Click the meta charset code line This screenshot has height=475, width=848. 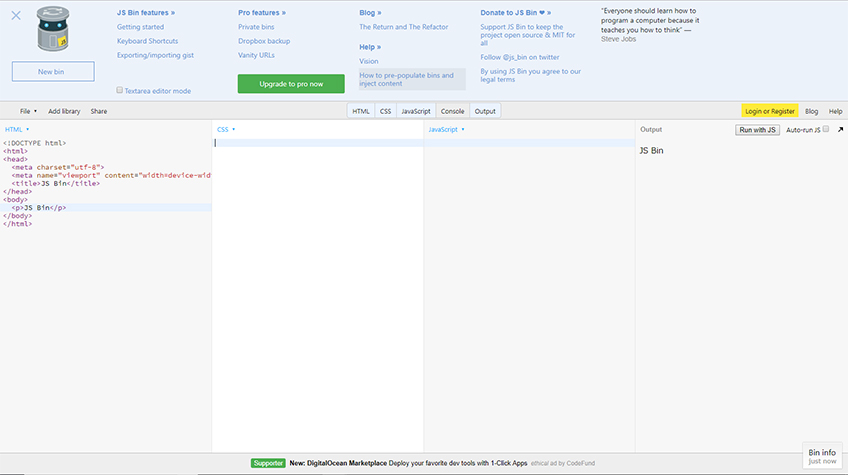(x=58, y=168)
